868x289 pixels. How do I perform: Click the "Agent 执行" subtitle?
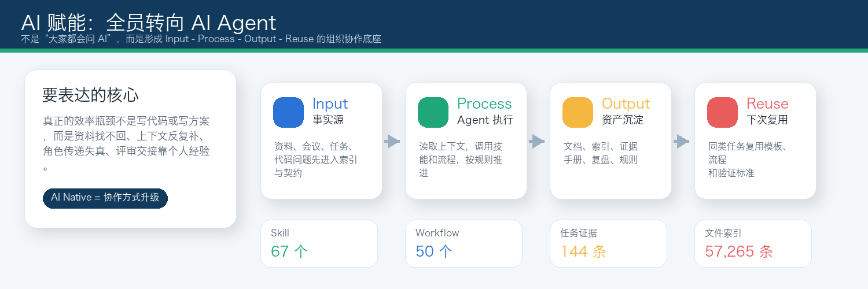[485, 120]
